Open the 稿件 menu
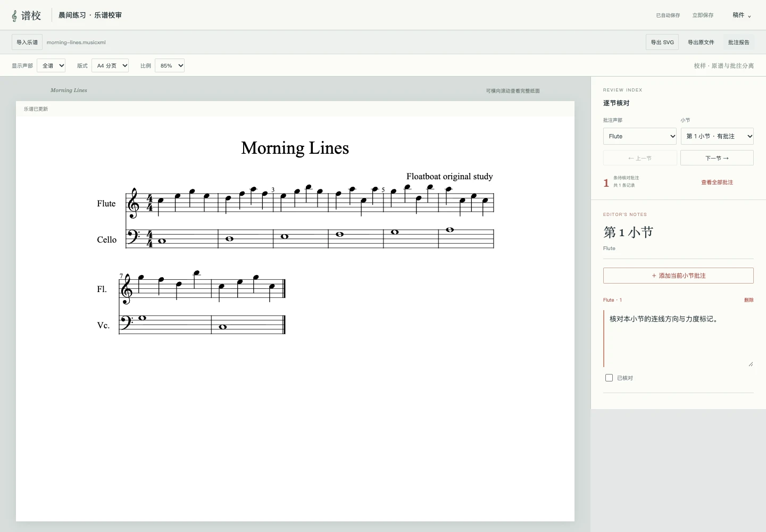Viewport: 766px width, 532px height. click(x=742, y=15)
